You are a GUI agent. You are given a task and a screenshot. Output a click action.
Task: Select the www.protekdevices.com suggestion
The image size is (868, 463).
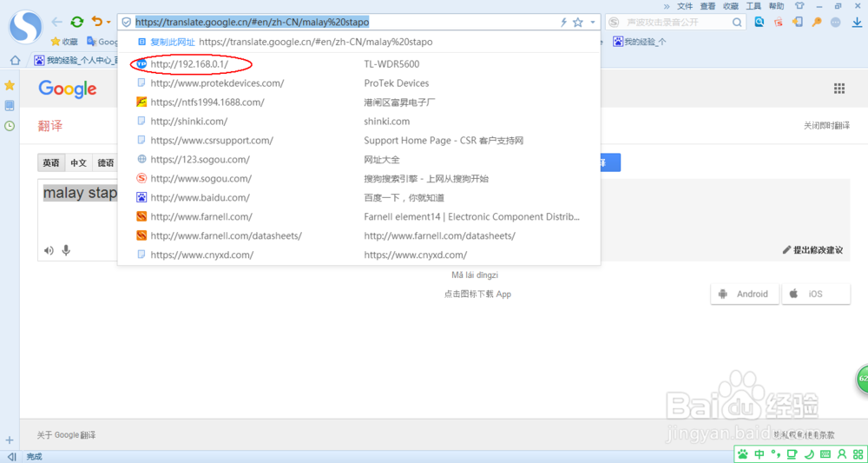[358, 83]
